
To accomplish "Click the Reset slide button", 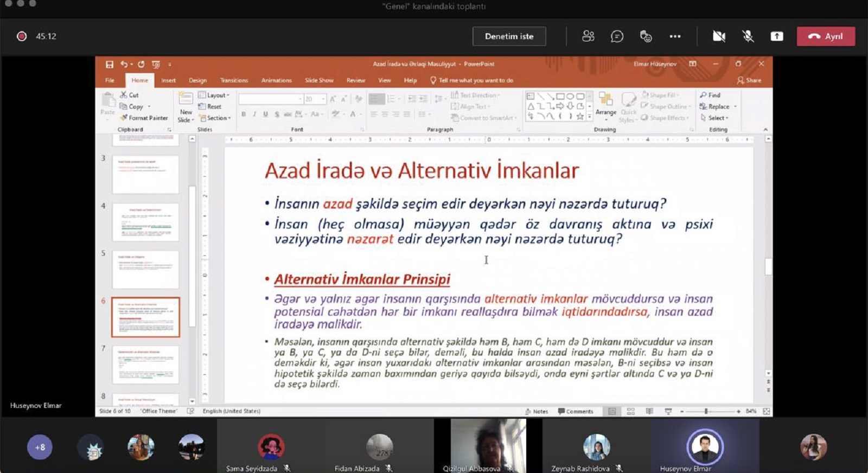I will point(210,106).
